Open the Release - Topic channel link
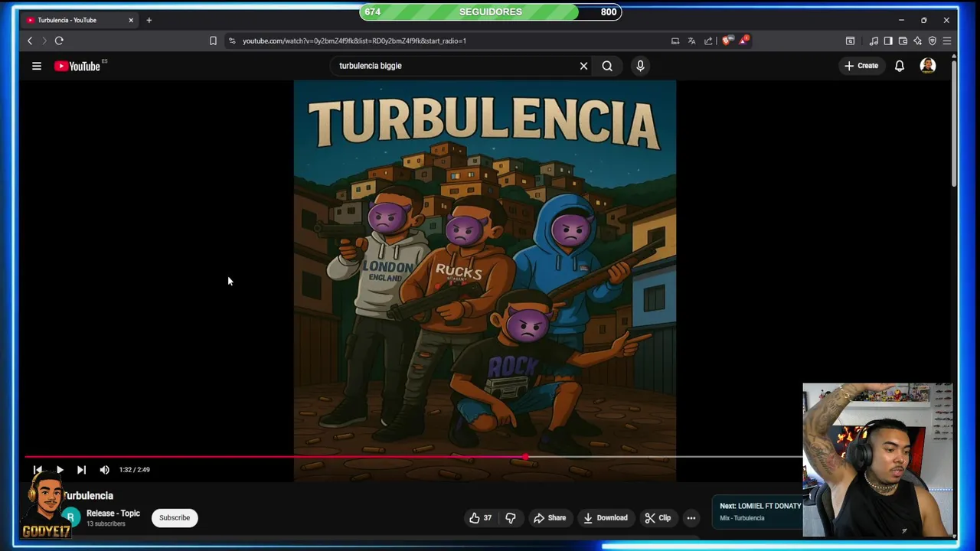 (113, 514)
